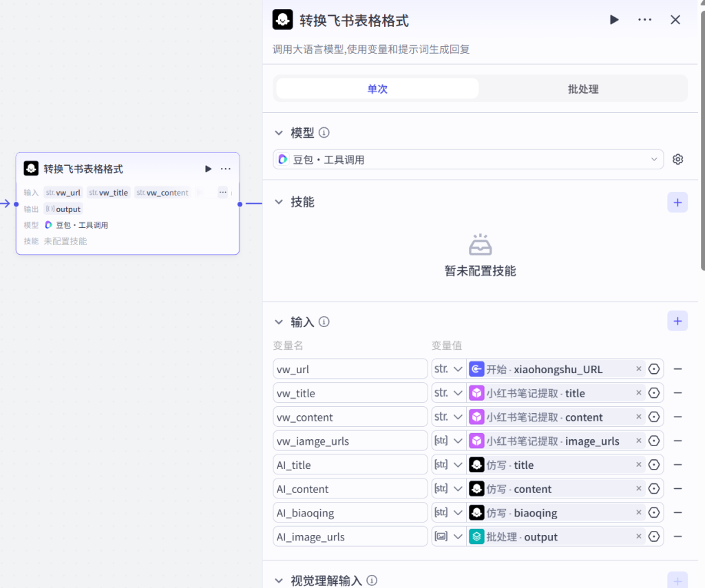Open type dropdown for AI_image_urls variable
705x588 pixels.
(449, 536)
